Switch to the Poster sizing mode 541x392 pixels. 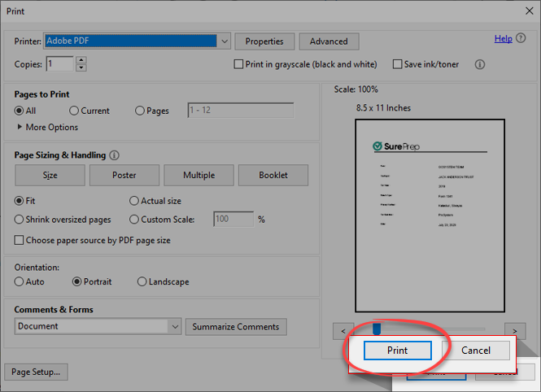tap(124, 175)
